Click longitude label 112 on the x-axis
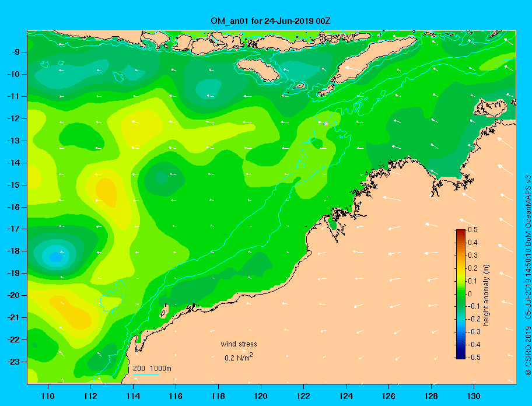Viewport: 532px width, 406px height. (x=90, y=396)
